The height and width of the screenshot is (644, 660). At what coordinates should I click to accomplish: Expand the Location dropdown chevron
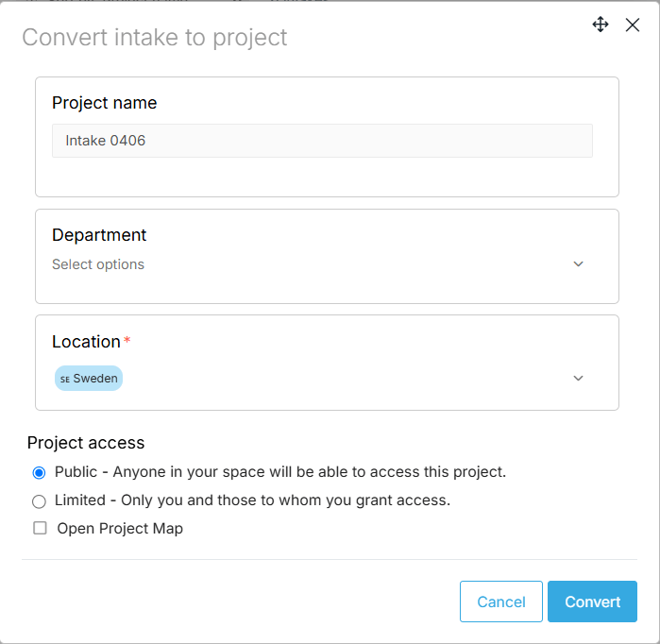579,379
